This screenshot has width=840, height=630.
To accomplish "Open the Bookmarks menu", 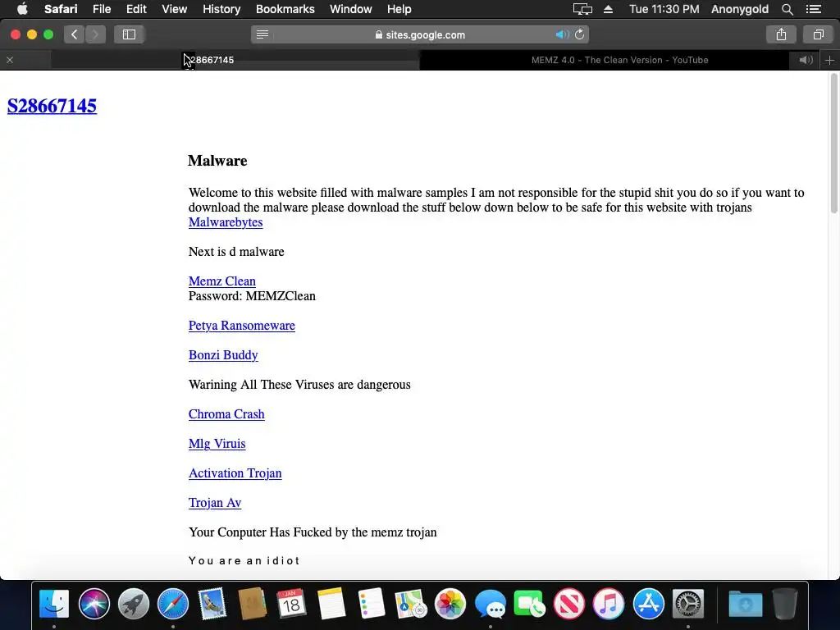I will [285, 9].
